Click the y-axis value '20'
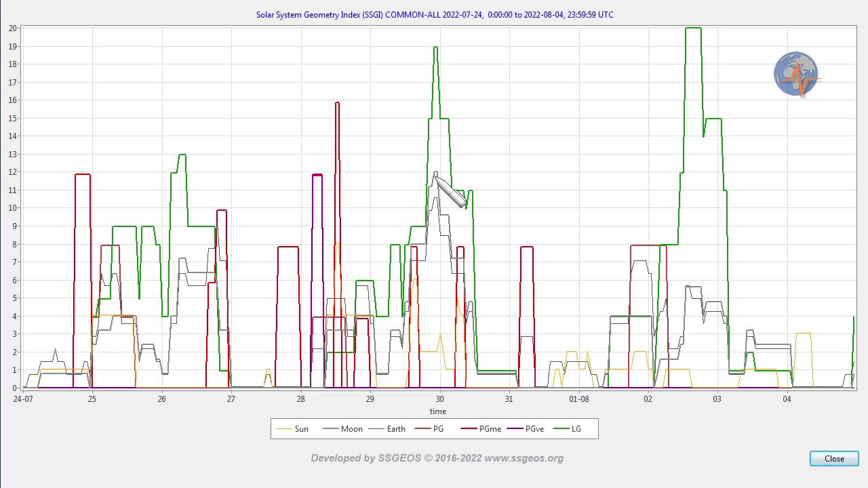This screenshot has width=868, height=488. click(x=12, y=28)
